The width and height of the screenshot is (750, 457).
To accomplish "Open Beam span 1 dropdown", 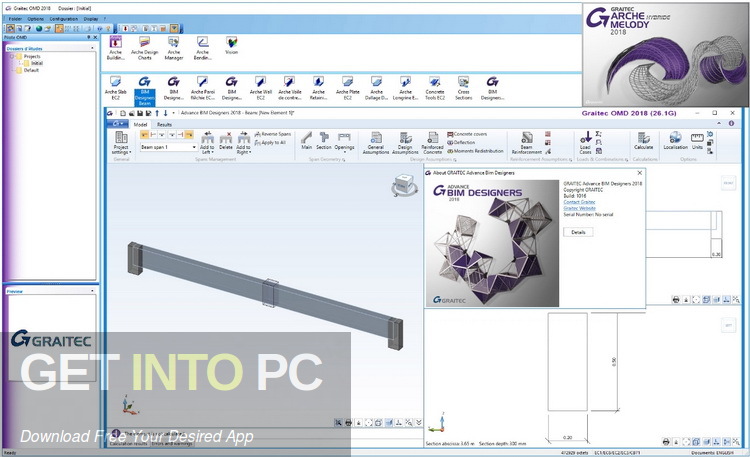I will coord(194,147).
